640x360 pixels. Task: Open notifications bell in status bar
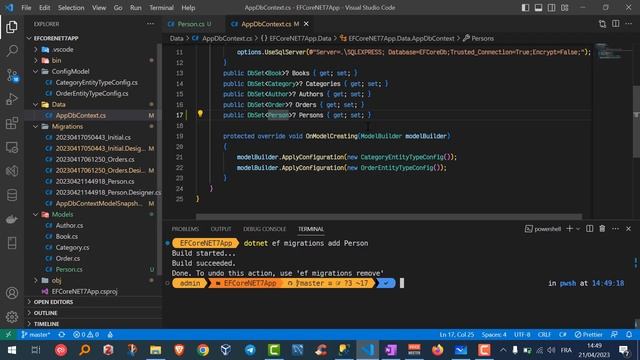(629, 334)
